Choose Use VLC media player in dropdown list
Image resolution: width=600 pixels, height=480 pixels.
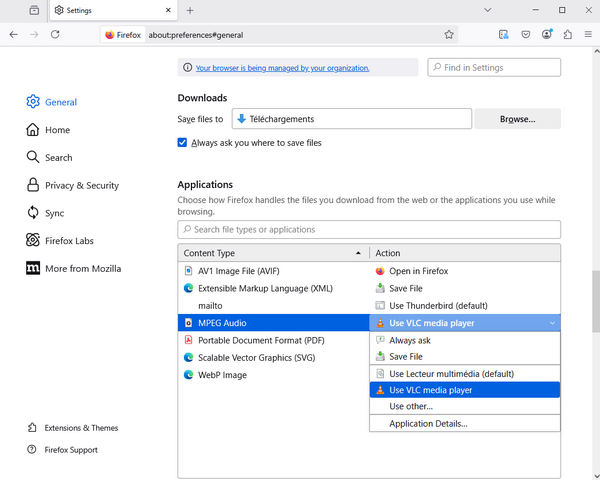click(465, 390)
